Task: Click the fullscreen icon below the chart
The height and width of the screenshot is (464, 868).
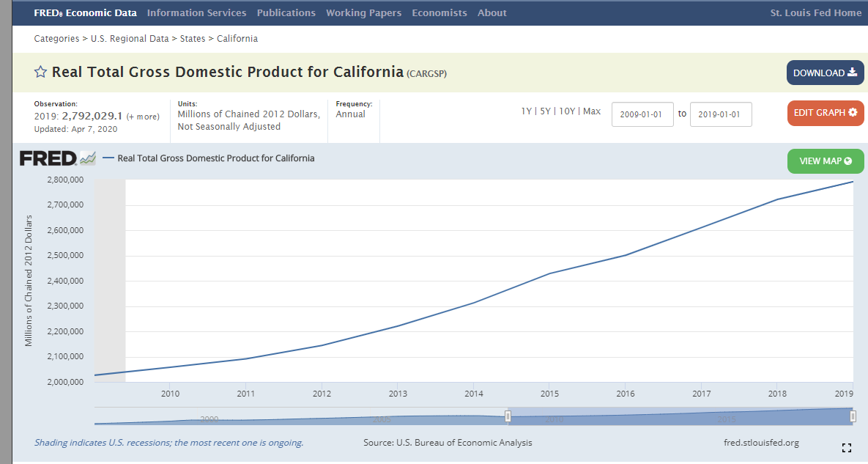Action: 846,447
